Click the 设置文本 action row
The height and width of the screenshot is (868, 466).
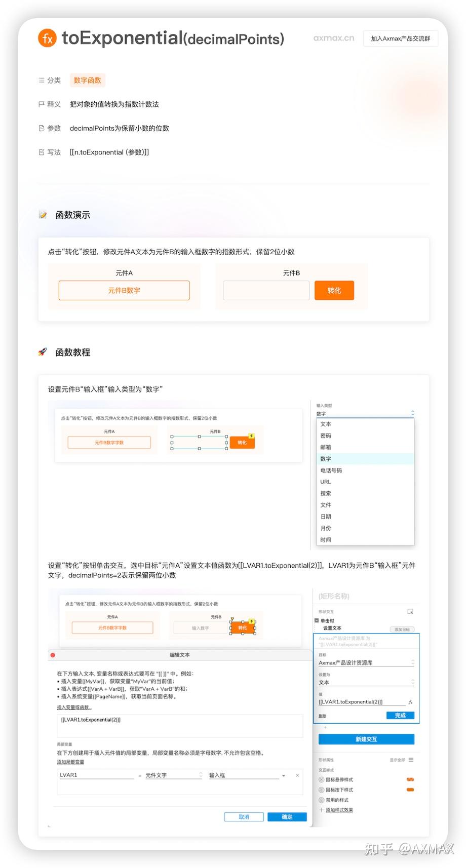[332, 628]
